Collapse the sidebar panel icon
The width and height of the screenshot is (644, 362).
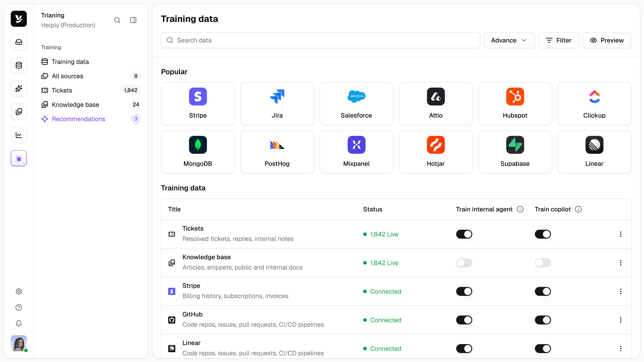133,20
